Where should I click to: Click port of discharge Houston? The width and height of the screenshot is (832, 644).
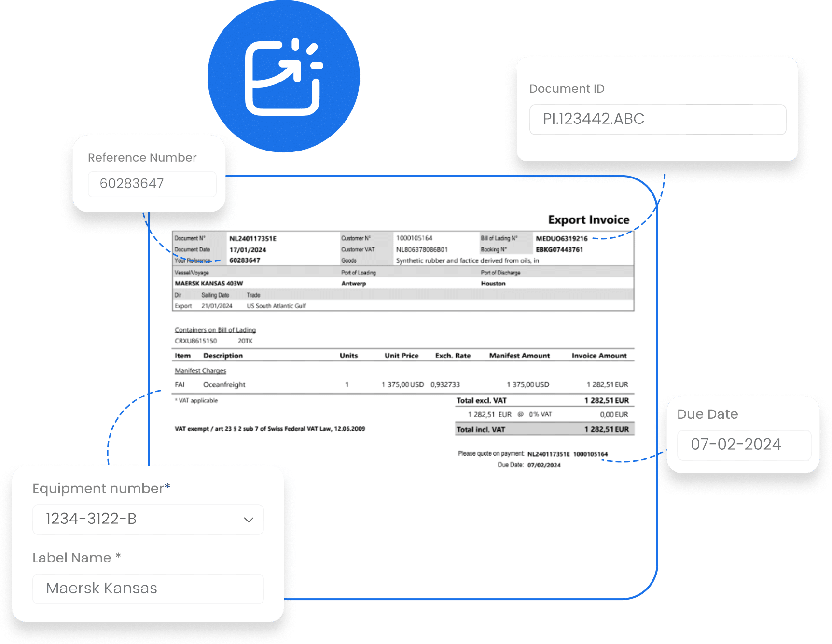(493, 283)
